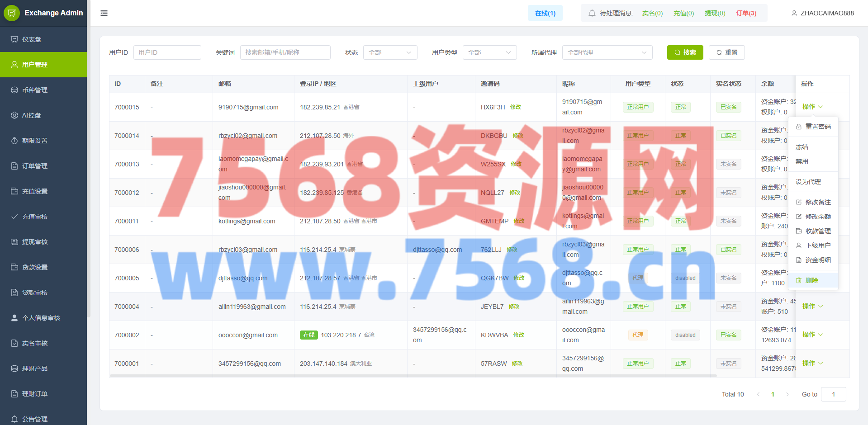Click the green 搜索 button
The height and width of the screenshot is (425, 868).
coord(685,52)
